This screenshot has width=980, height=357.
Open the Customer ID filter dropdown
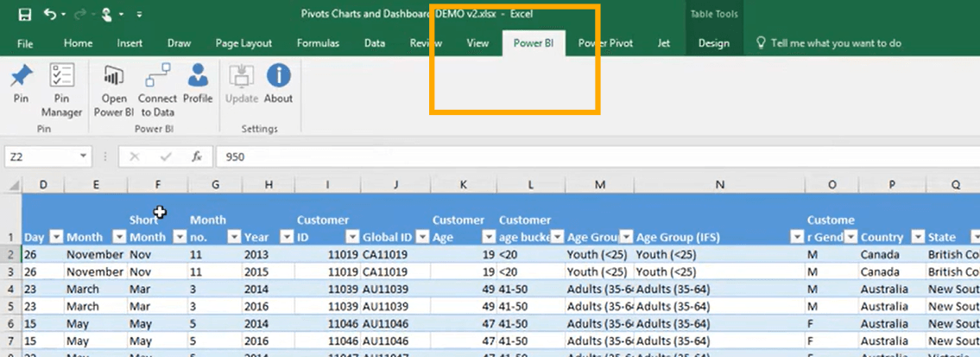pos(353,237)
